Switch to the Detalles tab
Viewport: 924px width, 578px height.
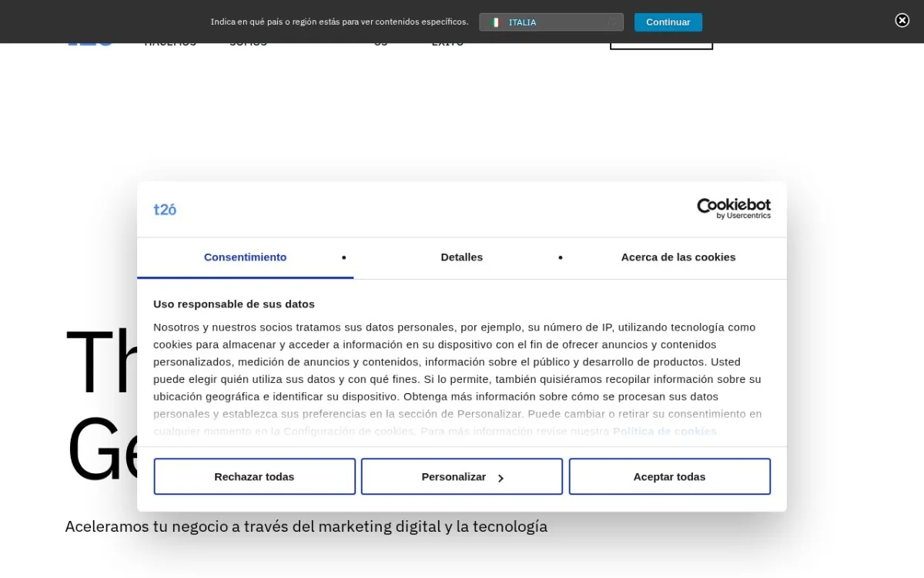coord(462,257)
